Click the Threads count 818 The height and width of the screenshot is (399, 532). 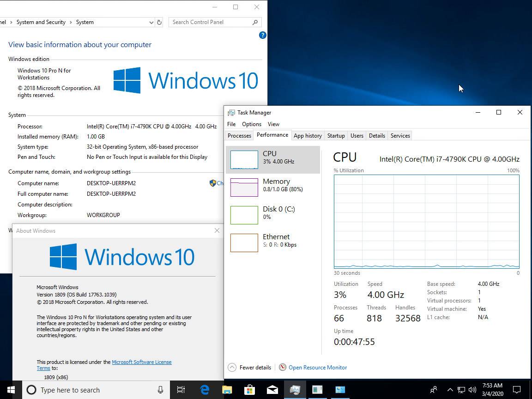(x=374, y=318)
